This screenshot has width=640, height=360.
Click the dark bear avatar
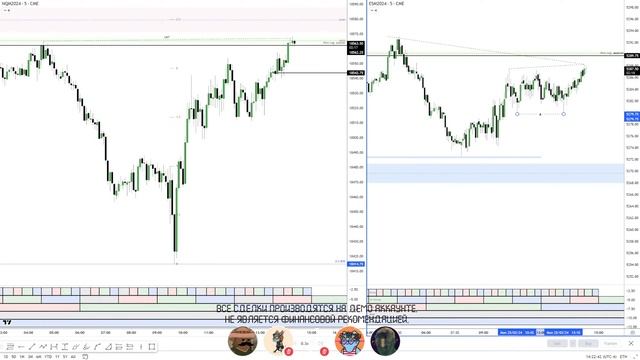(x=385, y=341)
